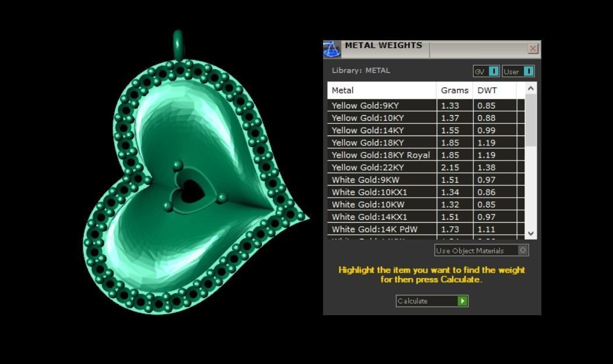Select the White Gold:10KW row
Image resolution: width=613 pixels, height=364 pixels.
pyautogui.click(x=426, y=205)
